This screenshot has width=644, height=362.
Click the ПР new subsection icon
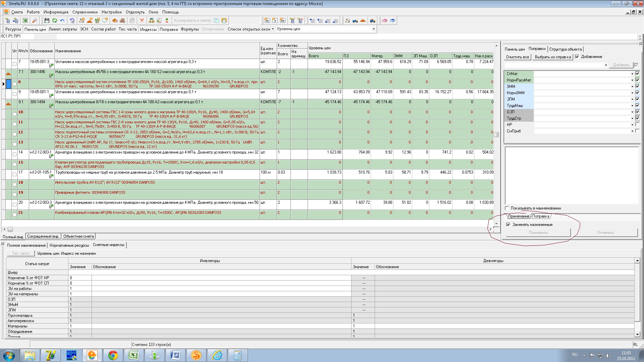282,20
